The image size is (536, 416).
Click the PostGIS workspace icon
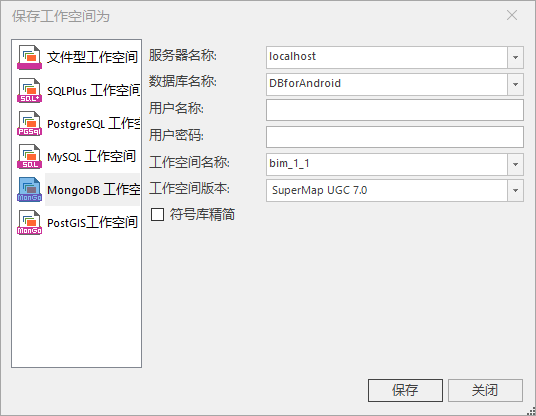(29, 223)
